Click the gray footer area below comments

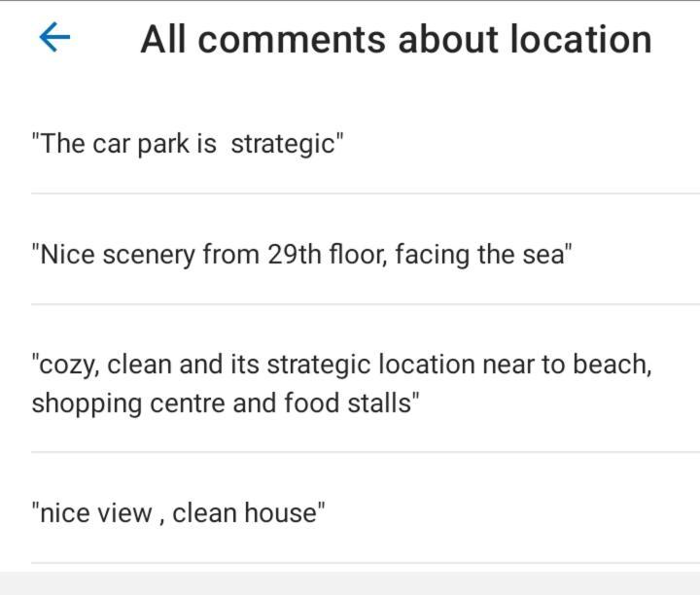(x=350, y=583)
